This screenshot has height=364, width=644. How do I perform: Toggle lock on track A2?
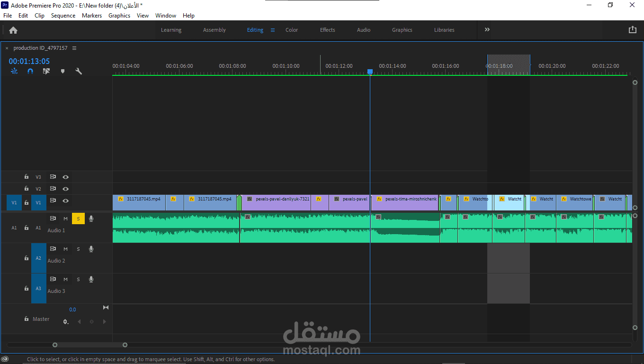pyautogui.click(x=27, y=258)
